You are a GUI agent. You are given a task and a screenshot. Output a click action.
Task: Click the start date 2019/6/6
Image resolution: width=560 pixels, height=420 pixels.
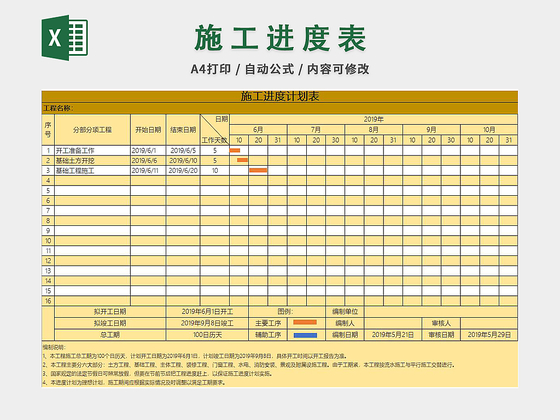pos(148,160)
